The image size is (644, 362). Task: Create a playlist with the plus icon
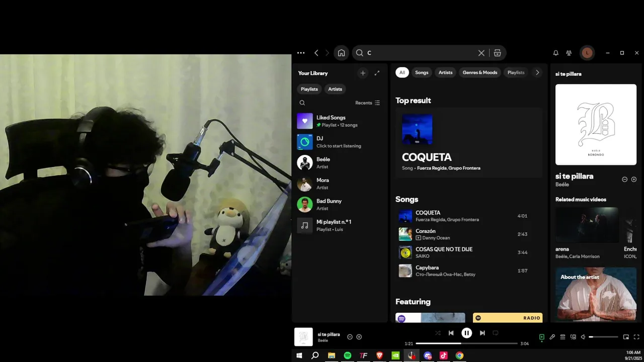click(x=363, y=73)
